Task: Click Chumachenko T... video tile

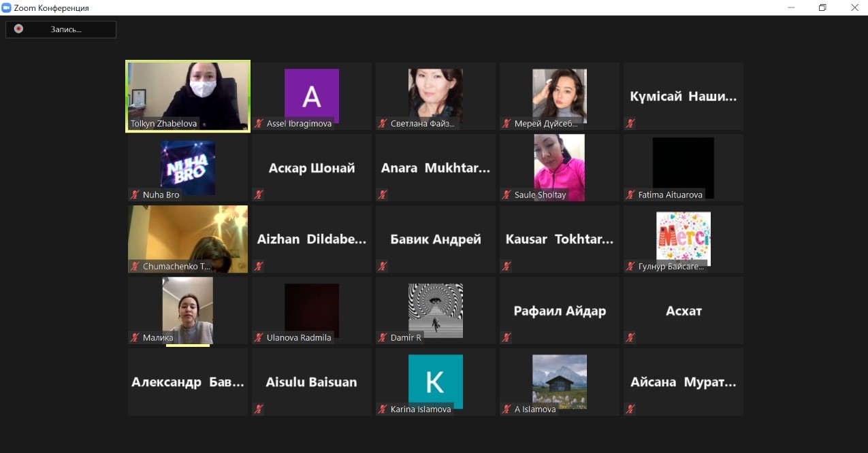Action: pos(188,239)
